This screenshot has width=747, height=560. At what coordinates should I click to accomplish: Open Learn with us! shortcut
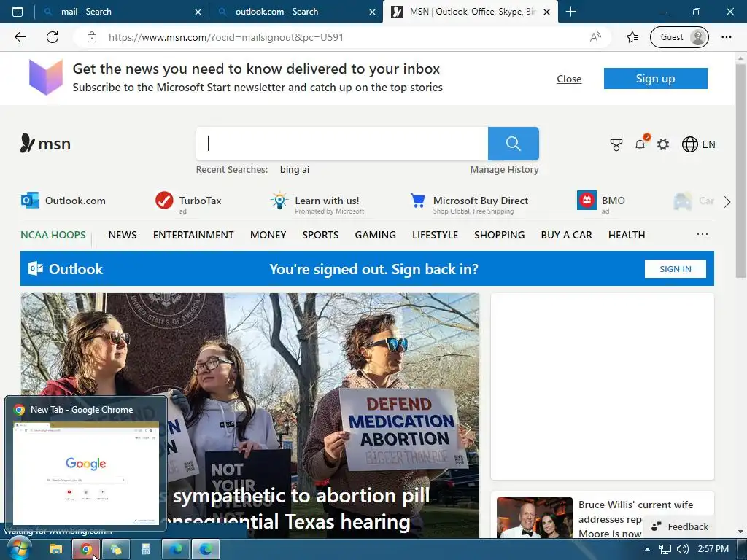tap(317, 203)
